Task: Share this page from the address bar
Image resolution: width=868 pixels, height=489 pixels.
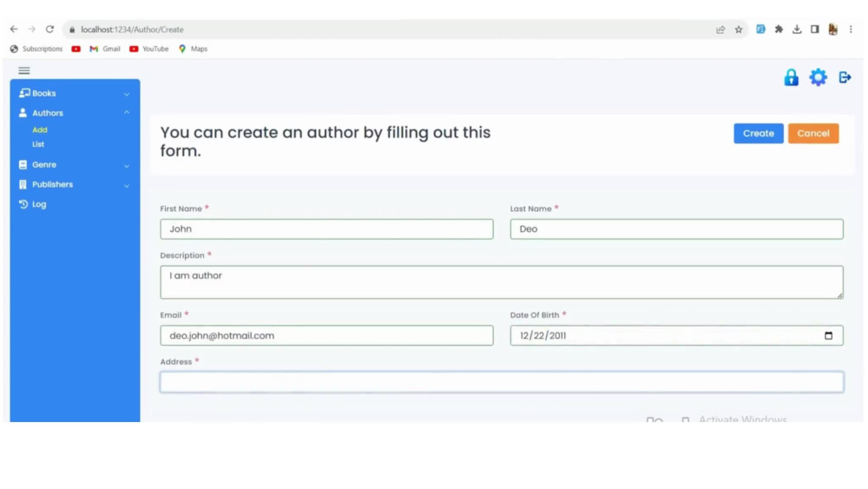Action: pos(720,30)
